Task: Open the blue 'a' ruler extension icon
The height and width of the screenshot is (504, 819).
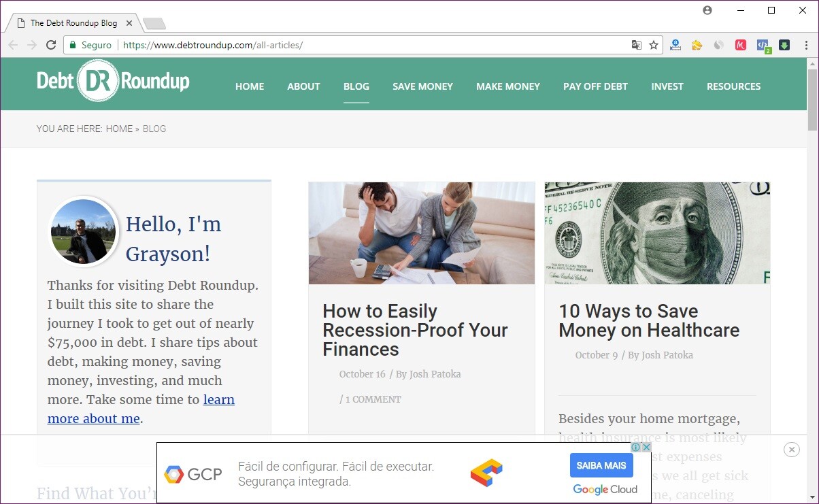Action: pyautogui.click(x=675, y=45)
